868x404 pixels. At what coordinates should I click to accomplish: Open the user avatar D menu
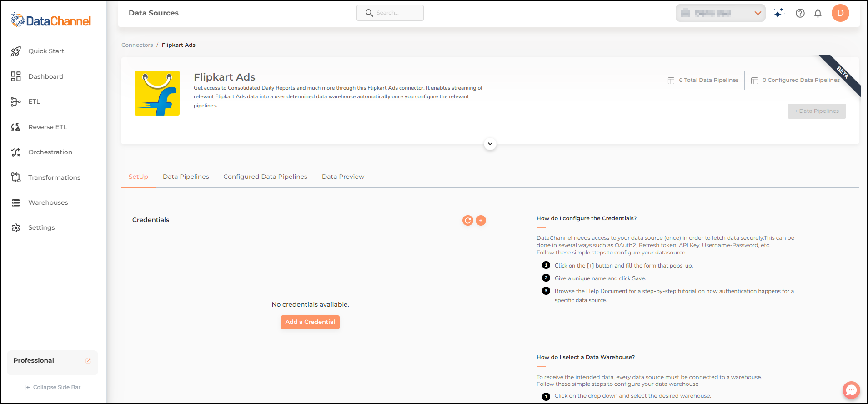click(x=840, y=13)
